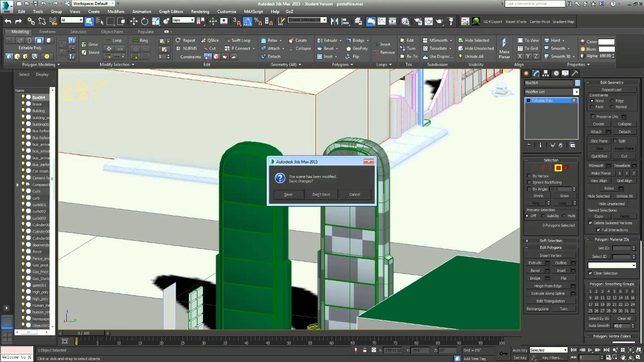Activate the Select Object tool
The height and width of the screenshot is (362, 644).
[89, 21]
